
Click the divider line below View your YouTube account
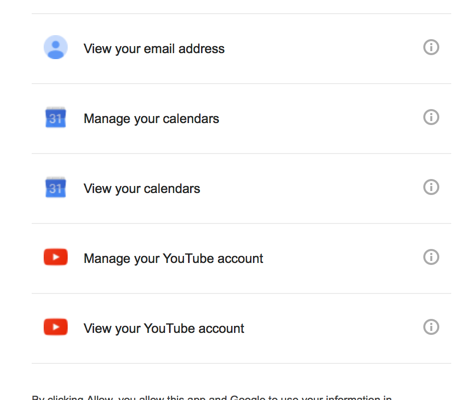(x=241, y=363)
